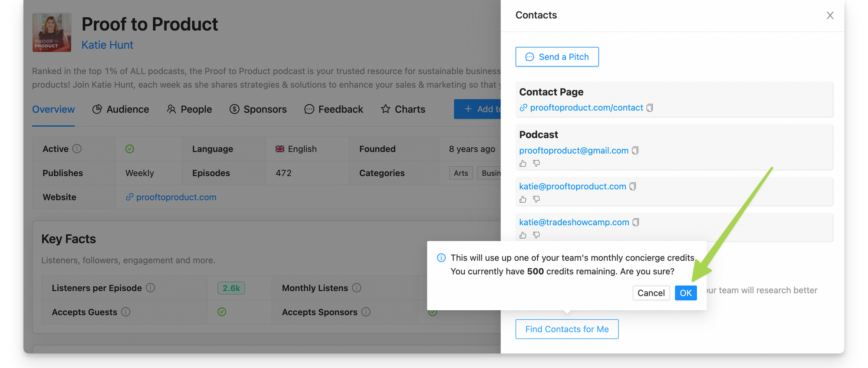Thumbs up katie@tradeshowcamp.com contact
This screenshot has height=368, width=868.
[x=523, y=235]
